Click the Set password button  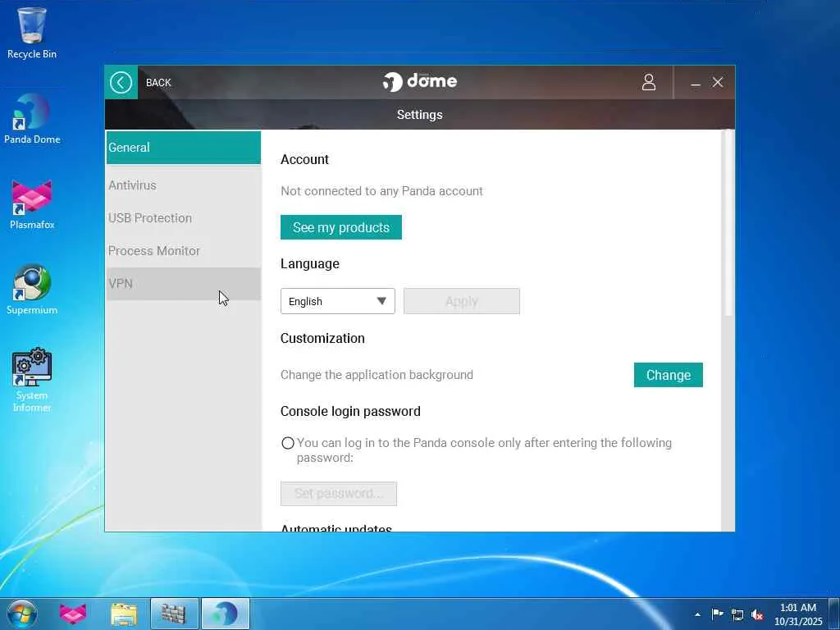tap(339, 493)
